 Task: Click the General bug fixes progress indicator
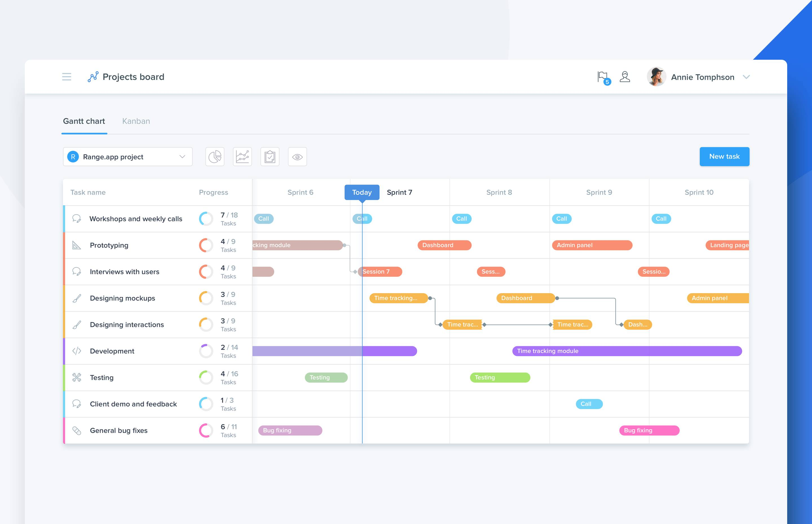tap(206, 430)
